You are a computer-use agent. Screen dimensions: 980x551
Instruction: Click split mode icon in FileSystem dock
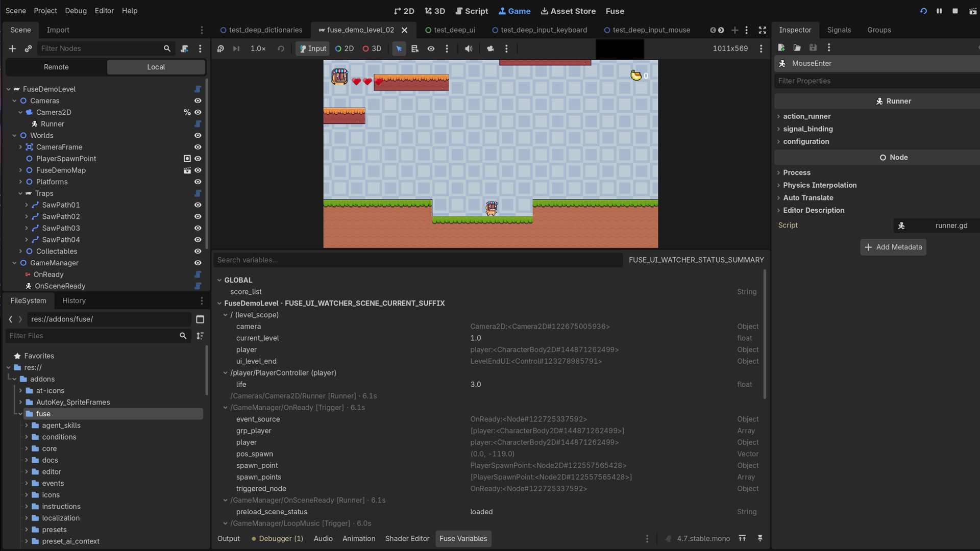[x=200, y=319]
